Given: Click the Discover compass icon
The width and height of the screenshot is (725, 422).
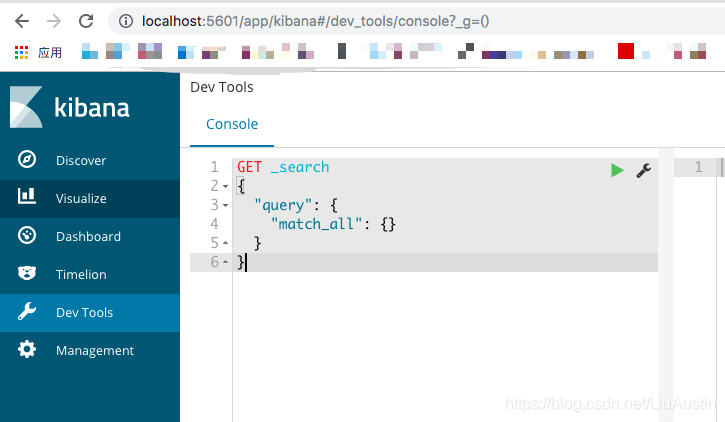Looking at the screenshot, I should pyautogui.click(x=27, y=159).
